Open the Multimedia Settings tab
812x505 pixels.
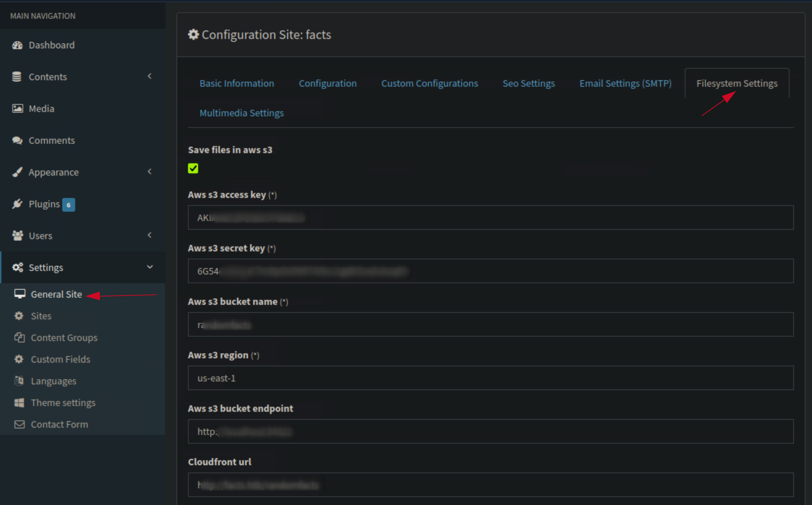coord(241,113)
